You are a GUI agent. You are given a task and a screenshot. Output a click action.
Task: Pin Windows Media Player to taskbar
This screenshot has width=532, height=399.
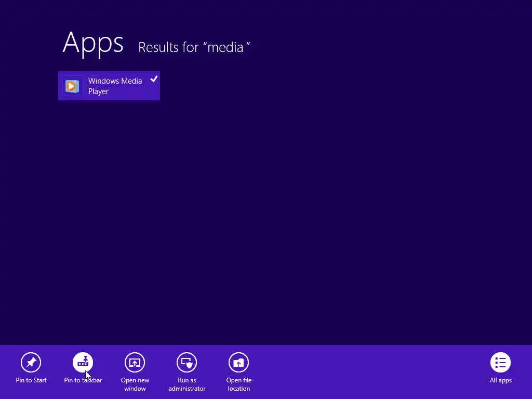(83, 362)
